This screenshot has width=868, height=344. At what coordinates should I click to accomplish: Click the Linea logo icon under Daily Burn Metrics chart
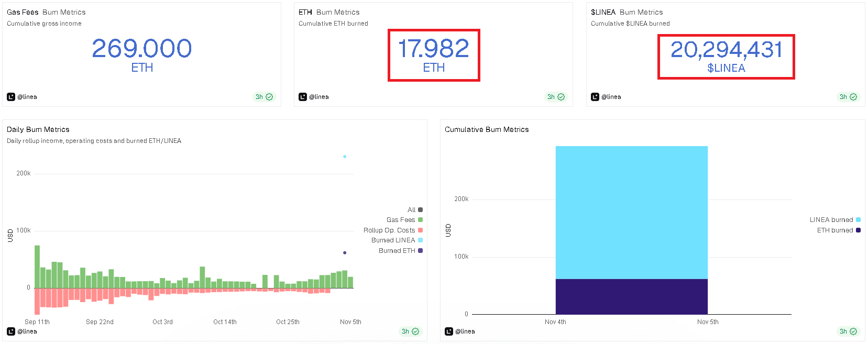click(x=11, y=331)
